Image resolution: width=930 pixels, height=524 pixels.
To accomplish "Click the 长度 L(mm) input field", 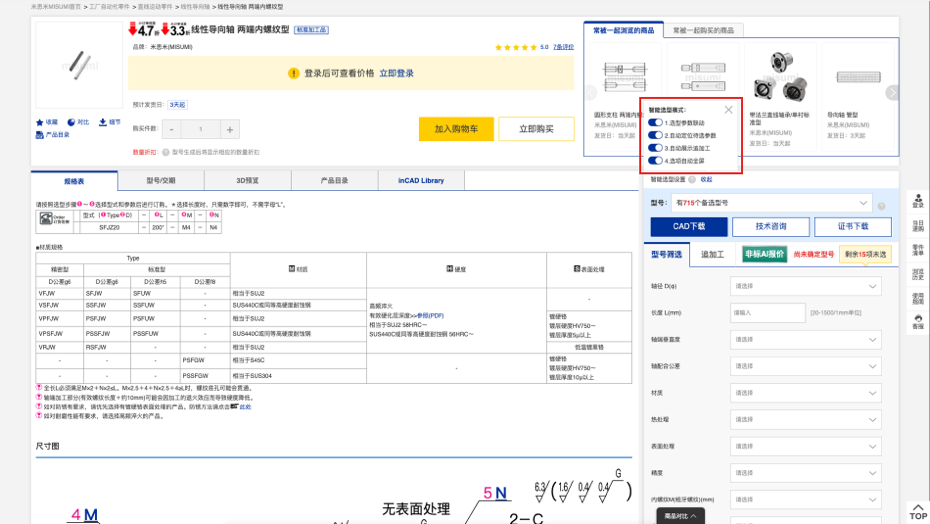I will pos(768,313).
